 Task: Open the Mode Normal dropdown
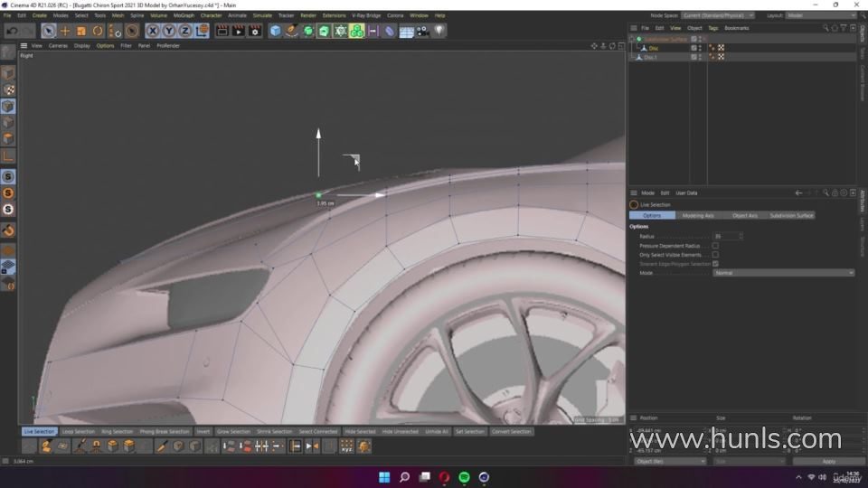click(x=783, y=273)
